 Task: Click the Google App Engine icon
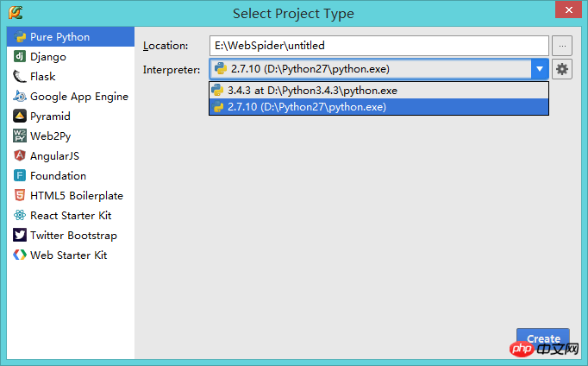coord(20,96)
